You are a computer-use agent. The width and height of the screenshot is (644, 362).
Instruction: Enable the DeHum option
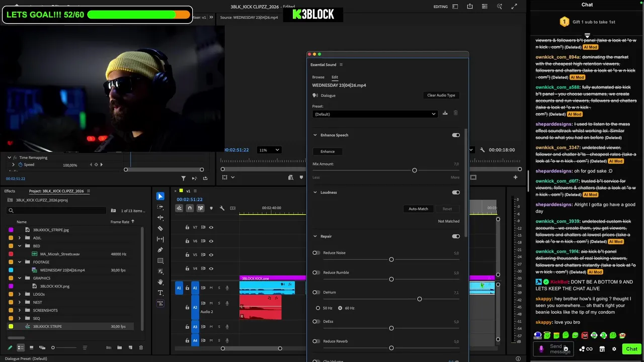pos(316,292)
